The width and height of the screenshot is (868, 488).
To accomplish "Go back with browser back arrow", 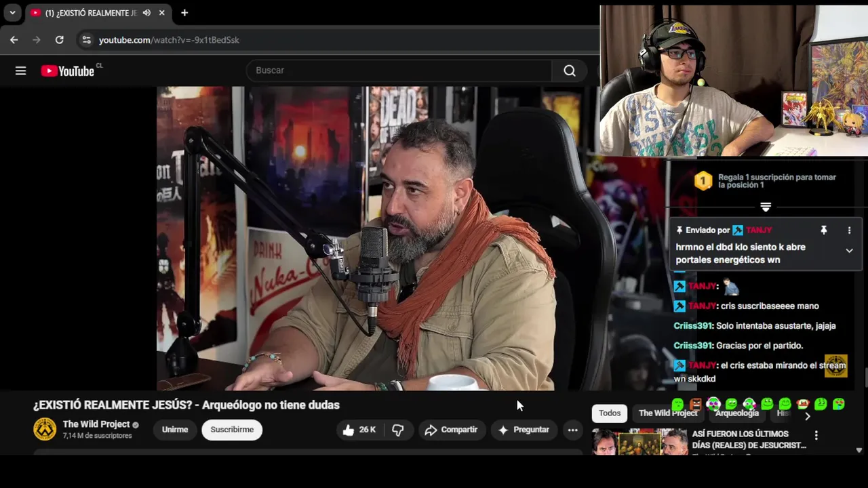I will (x=14, y=40).
